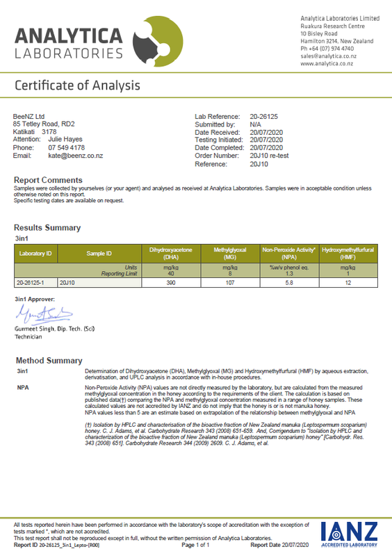
Task: Click the address line 85 Tetley Road, RD2
Action: (44, 124)
